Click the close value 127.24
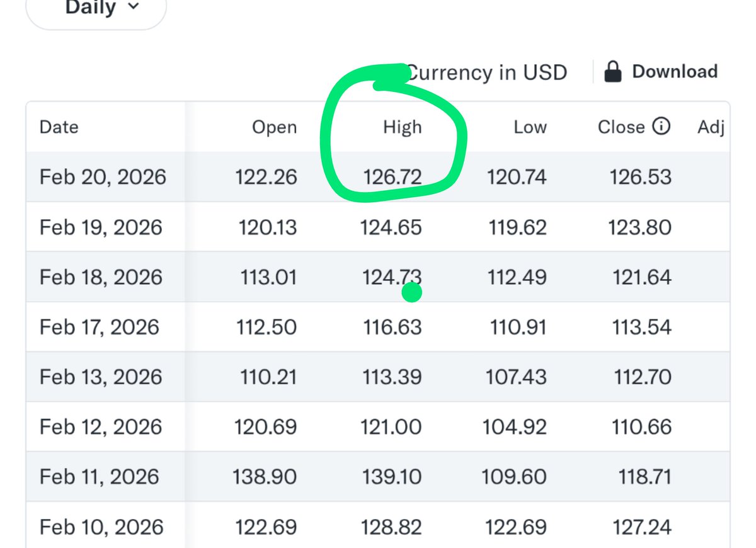This screenshot has width=756, height=548. point(641,527)
